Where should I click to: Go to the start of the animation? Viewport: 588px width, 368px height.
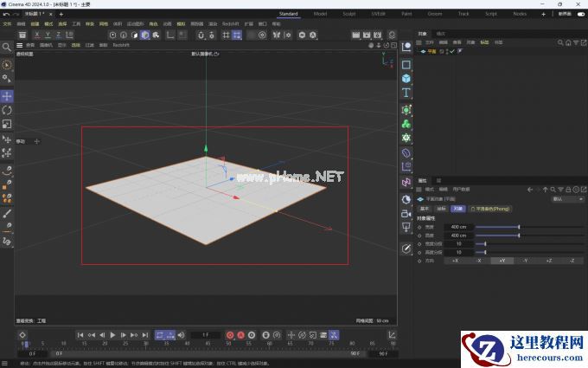[x=80, y=335]
